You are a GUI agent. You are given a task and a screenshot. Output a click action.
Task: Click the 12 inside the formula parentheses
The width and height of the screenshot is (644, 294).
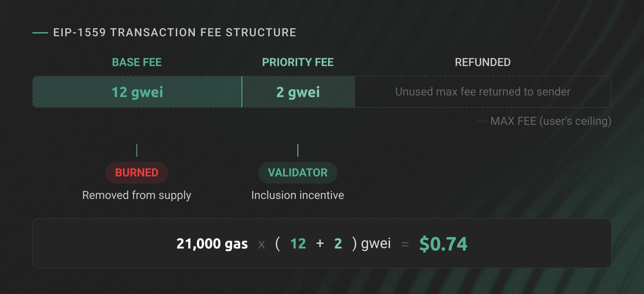(298, 244)
